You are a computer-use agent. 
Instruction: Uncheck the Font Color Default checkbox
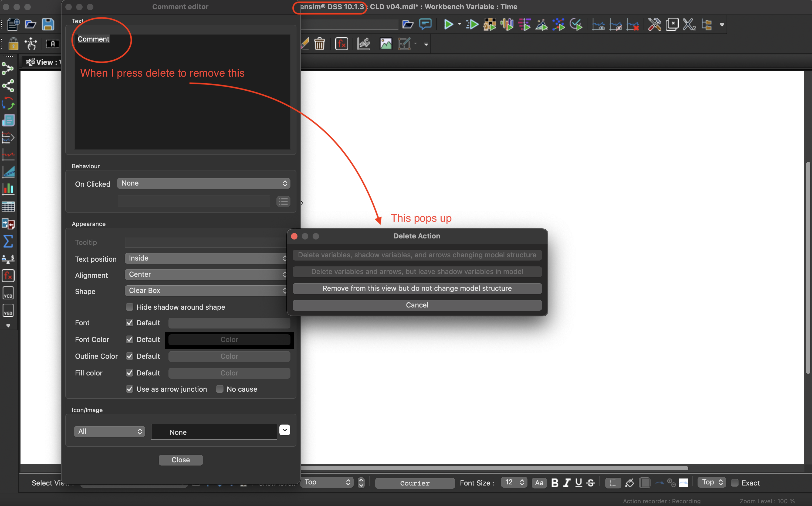[x=129, y=339]
